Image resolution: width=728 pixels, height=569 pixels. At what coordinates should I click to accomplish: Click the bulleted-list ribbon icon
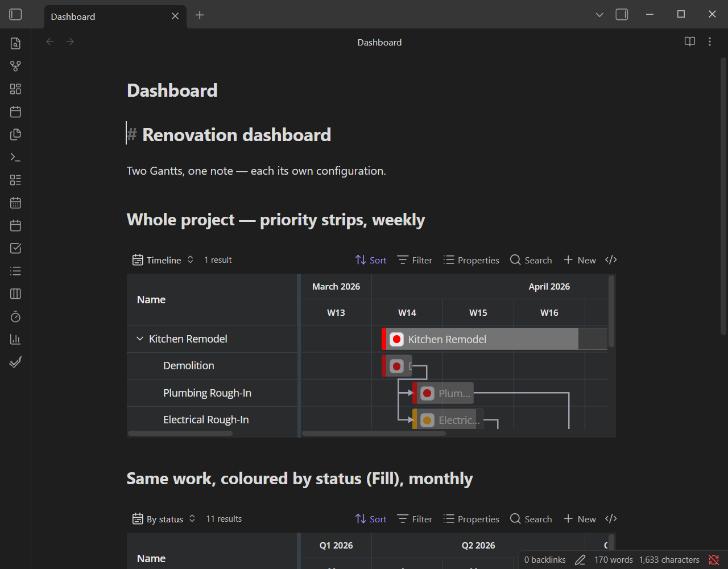click(15, 271)
